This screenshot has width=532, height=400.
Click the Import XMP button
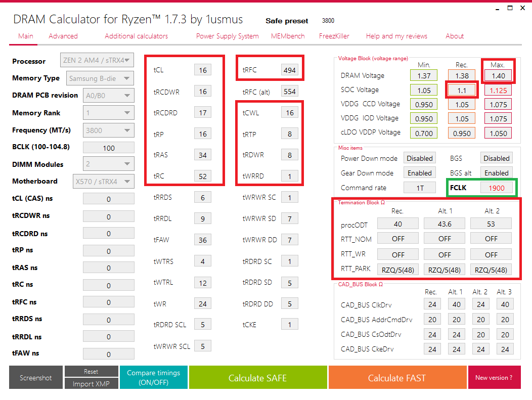tap(91, 383)
